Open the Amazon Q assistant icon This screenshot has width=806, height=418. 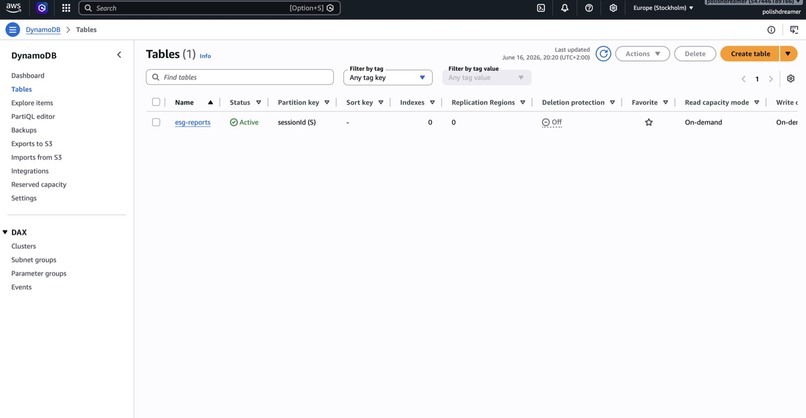click(42, 8)
